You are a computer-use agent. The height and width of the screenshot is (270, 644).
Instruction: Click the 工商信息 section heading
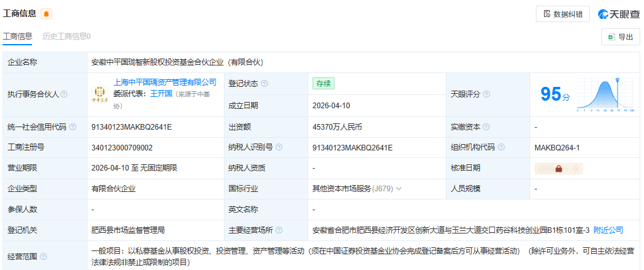point(19,14)
